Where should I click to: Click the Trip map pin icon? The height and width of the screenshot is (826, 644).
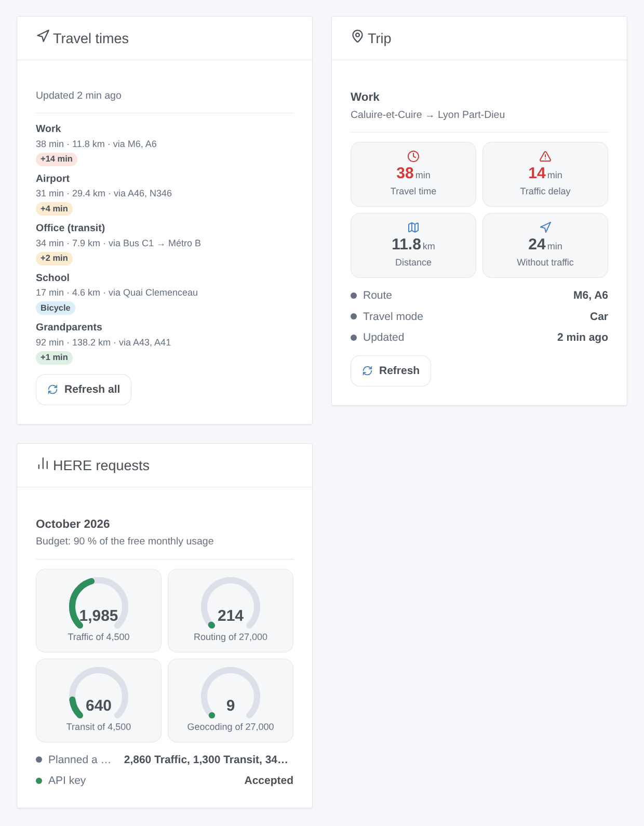tap(357, 36)
